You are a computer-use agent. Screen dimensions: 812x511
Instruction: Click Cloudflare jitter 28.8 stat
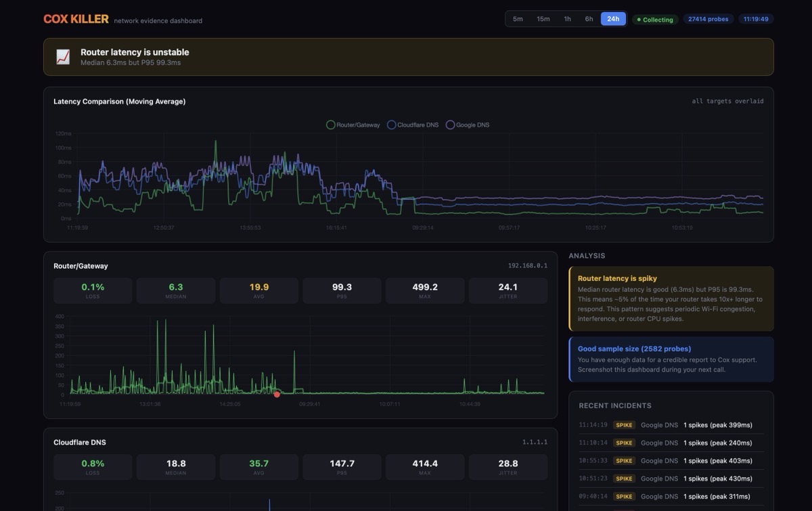point(508,467)
